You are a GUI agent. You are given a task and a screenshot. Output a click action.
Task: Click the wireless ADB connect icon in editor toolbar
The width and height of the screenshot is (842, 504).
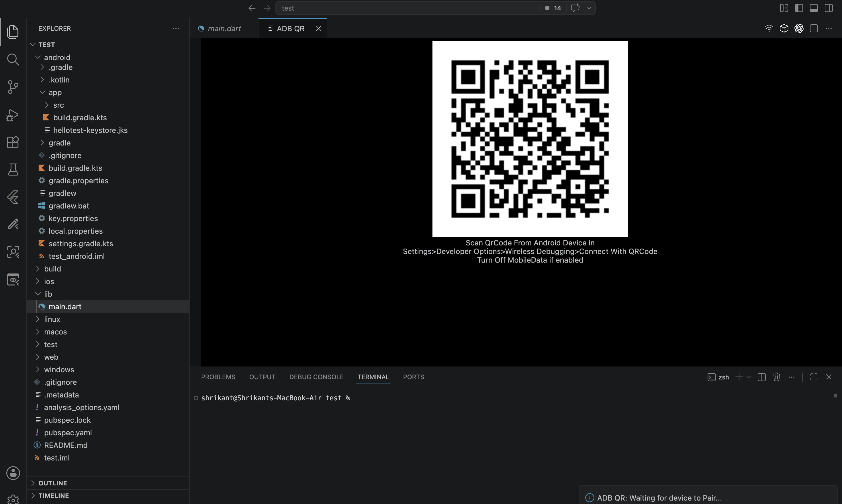click(769, 28)
